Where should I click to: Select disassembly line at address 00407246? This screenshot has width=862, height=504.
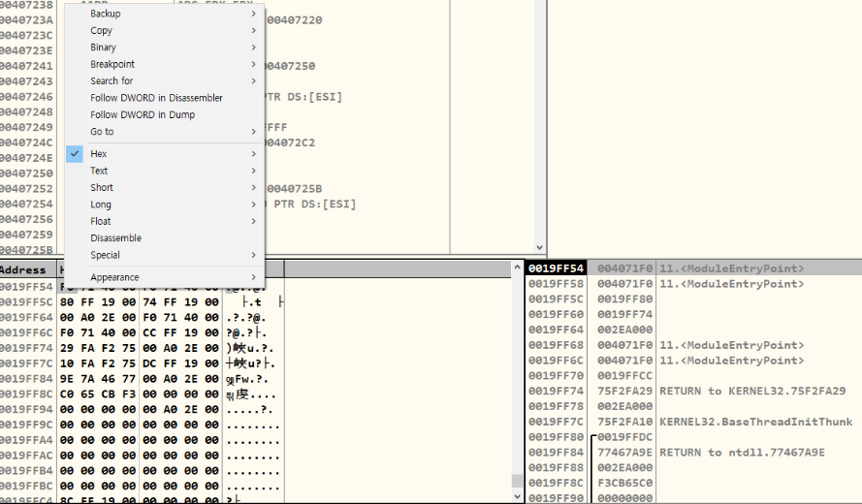tap(26, 97)
